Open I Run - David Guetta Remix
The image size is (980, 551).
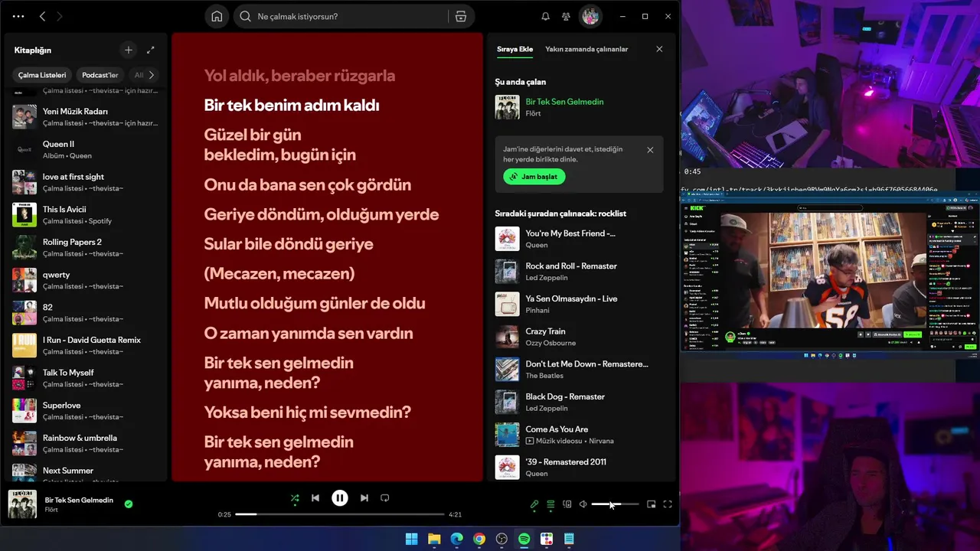coord(86,345)
